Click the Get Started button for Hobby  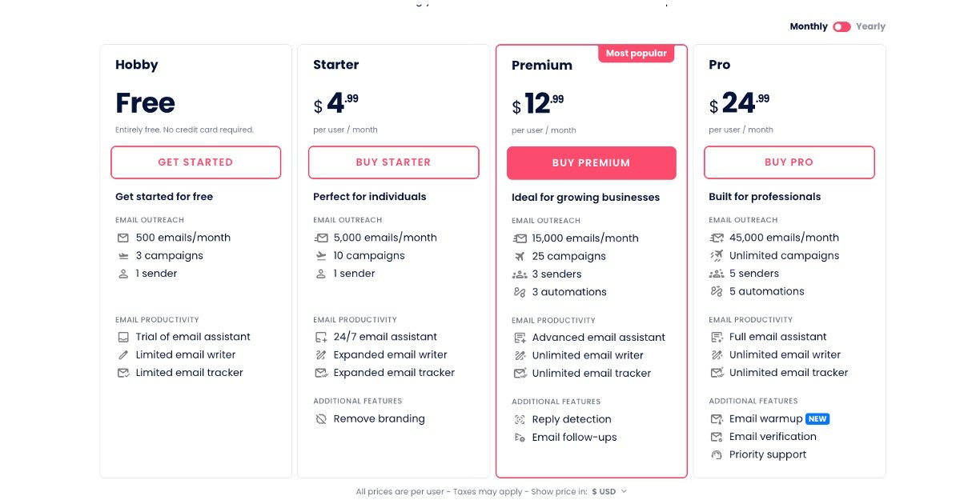pyautogui.click(x=195, y=162)
